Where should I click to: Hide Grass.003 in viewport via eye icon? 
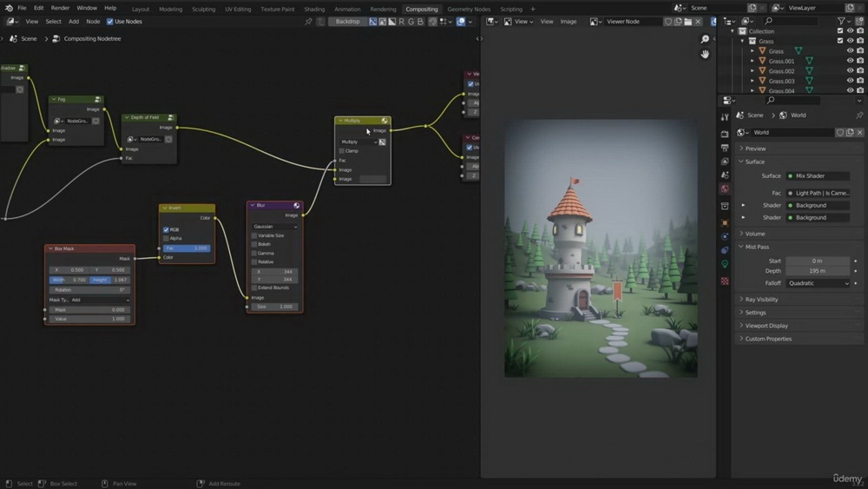click(851, 81)
